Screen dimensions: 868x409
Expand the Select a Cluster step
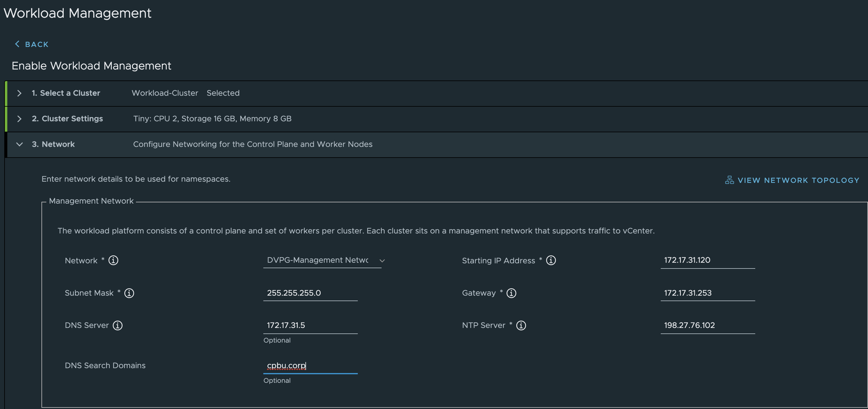pos(19,93)
